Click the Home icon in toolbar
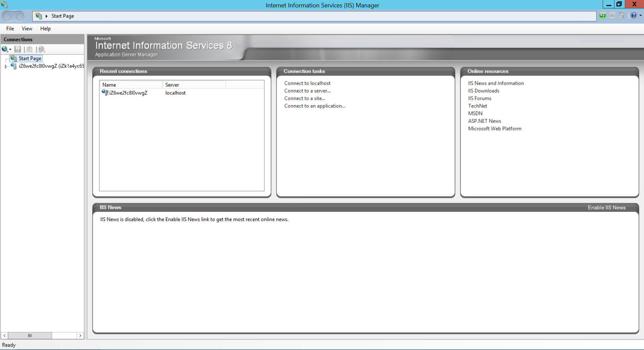 coord(622,15)
